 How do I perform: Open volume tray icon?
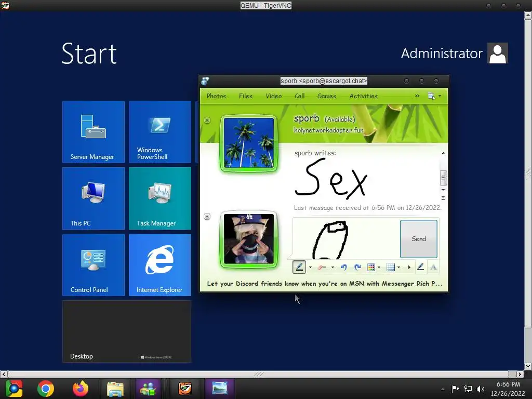tap(481, 389)
